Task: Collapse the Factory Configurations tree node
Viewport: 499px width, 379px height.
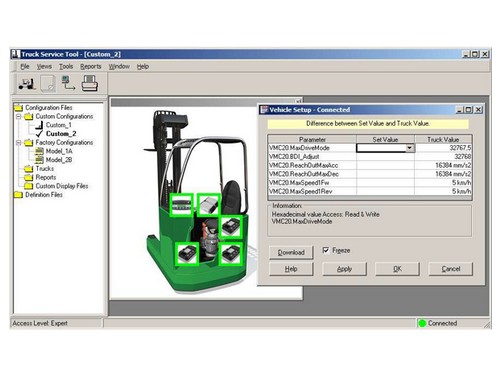Action: 19,142
